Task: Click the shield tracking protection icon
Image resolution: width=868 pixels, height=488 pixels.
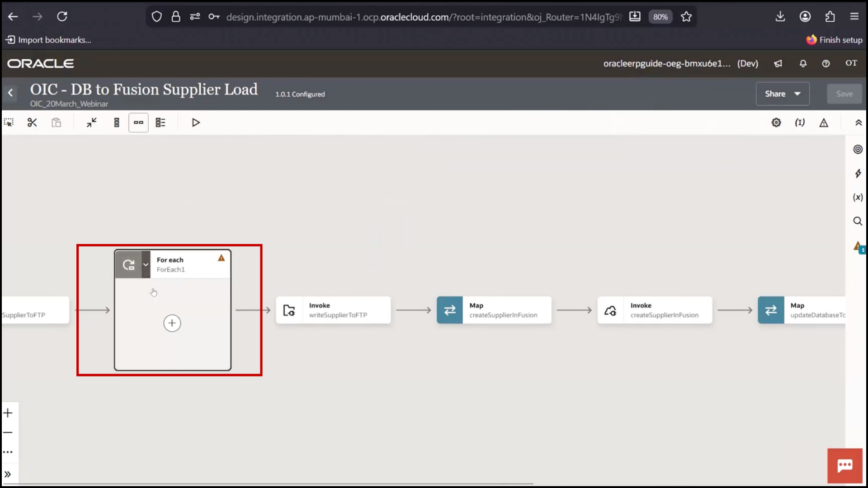Action: (x=156, y=17)
